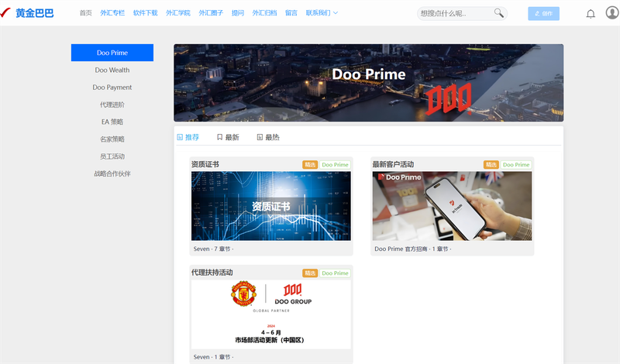The height and width of the screenshot is (364, 620).
Task: Open the 留言 menu item
Action: (x=291, y=13)
